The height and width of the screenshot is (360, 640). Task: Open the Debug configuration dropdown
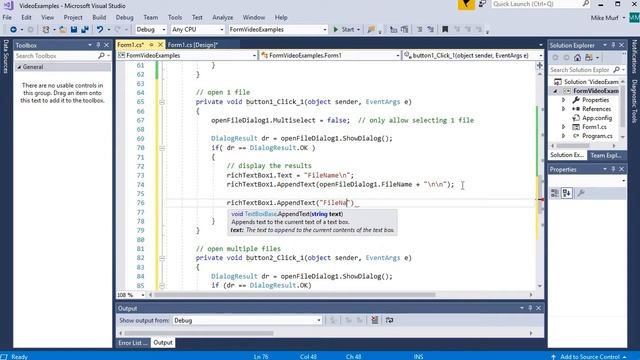click(x=151, y=29)
